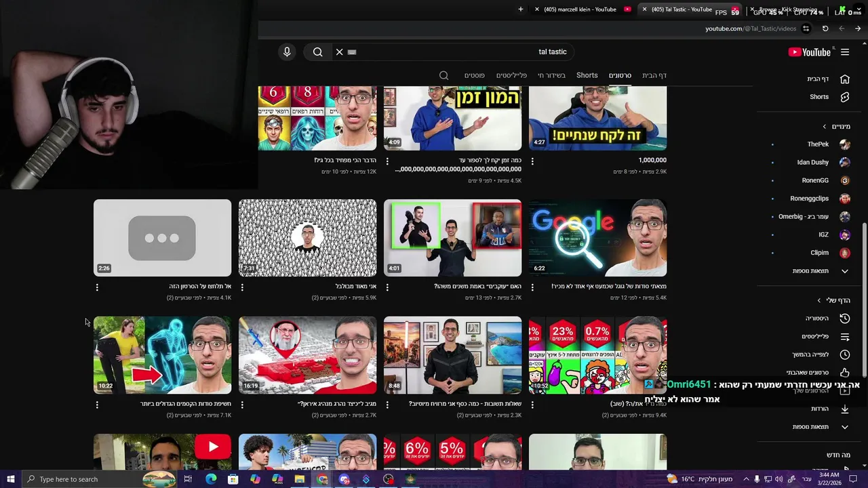Open ThePek subscription link
The width and height of the screenshot is (868, 488).
coord(818,144)
